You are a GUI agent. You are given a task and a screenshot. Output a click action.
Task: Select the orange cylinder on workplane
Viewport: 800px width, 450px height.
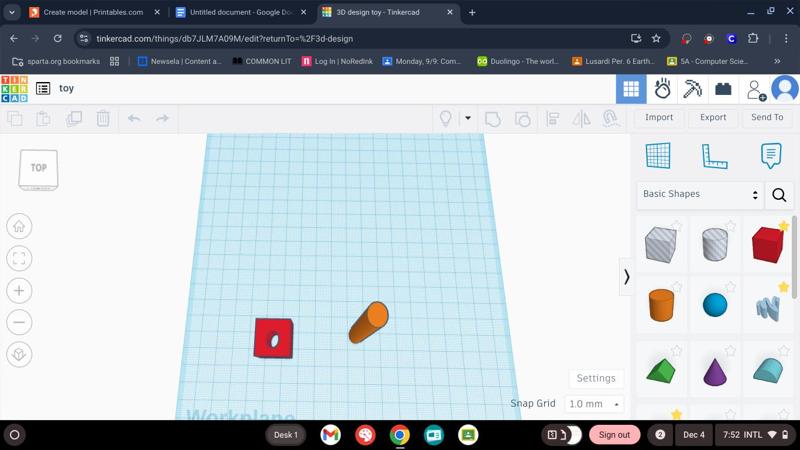click(368, 322)
